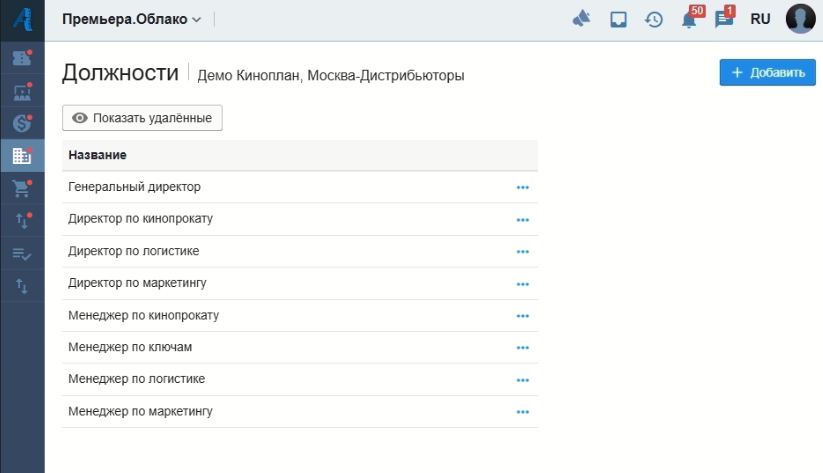Open chat messages icon with 1 badge

[x=724, y=19]
